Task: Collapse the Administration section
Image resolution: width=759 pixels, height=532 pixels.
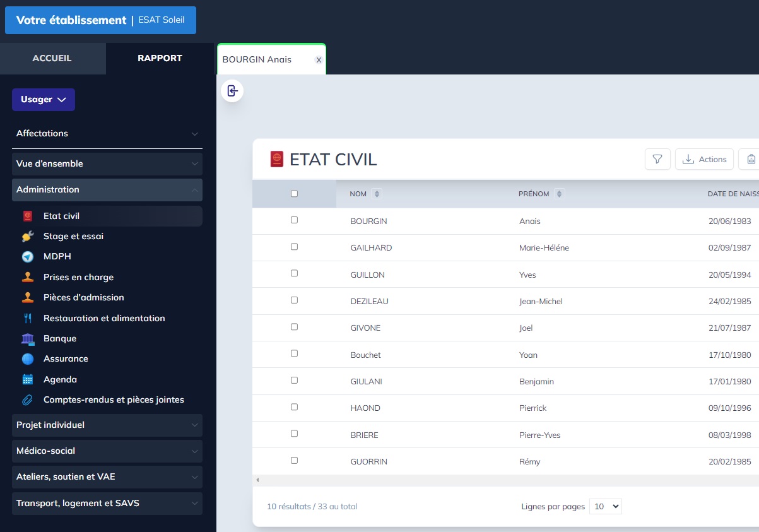Action: (x=107, y=190)
